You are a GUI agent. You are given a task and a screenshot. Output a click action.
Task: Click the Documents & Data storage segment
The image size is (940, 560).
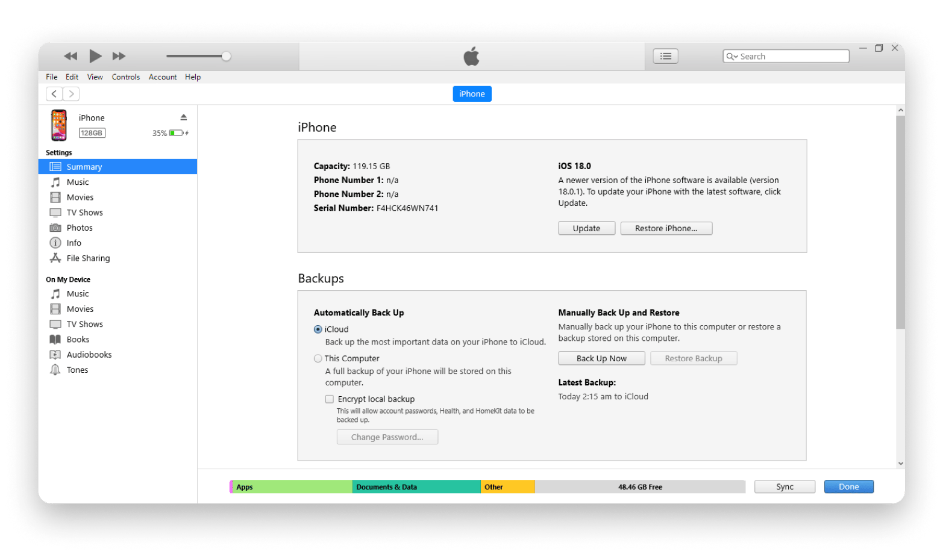416,487
